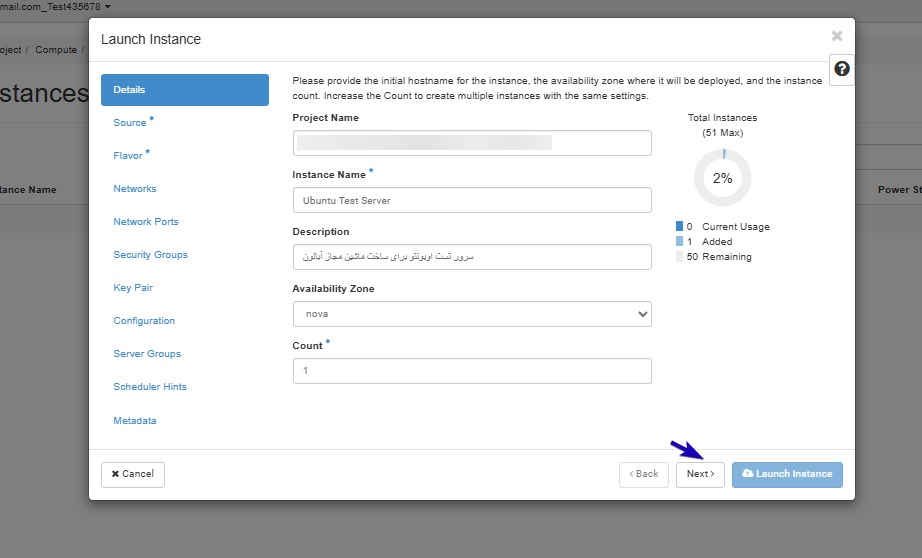
Task: Select the Details tab
Action: click(x=185, y=90)
